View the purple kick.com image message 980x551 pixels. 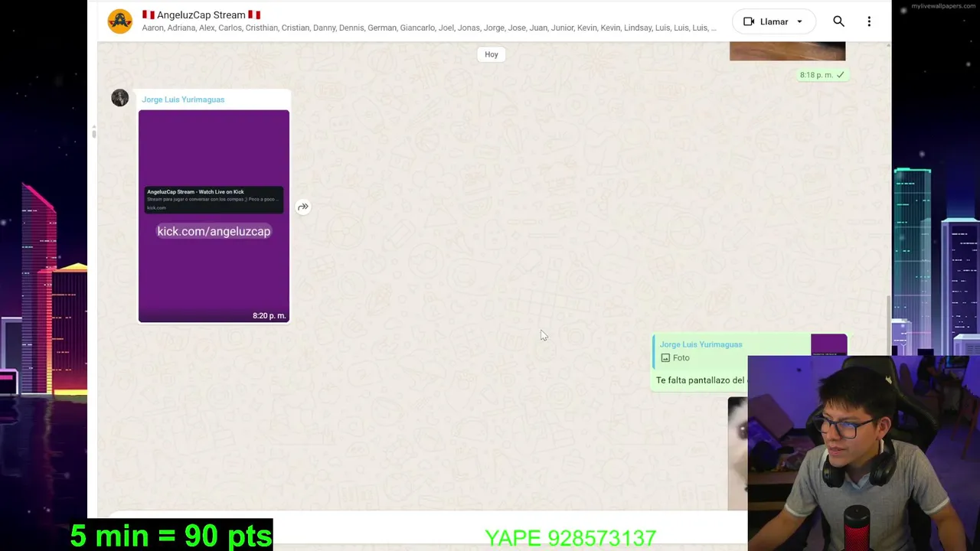[x=214, y=217]
